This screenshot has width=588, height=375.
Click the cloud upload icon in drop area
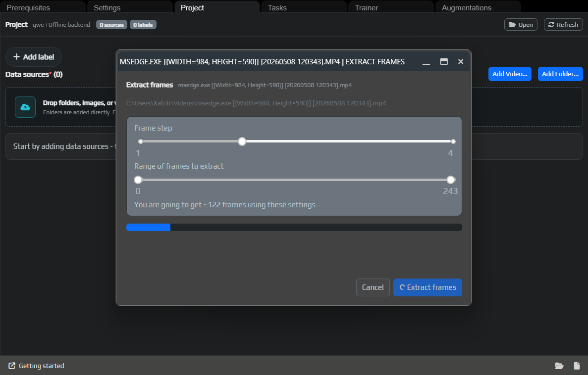[x=25, y=107]
